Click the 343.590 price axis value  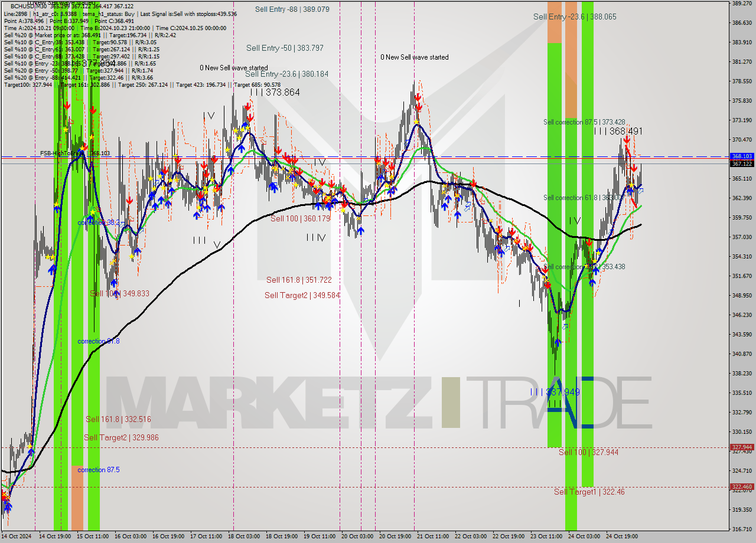(742, 334)
